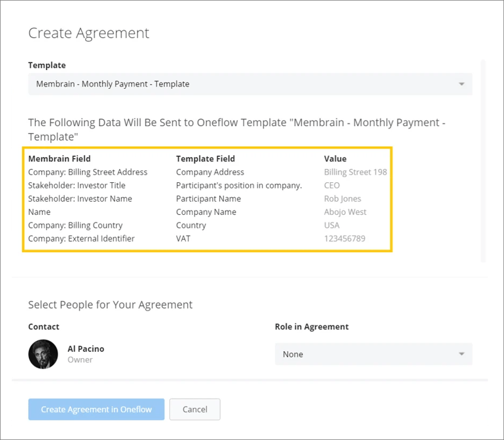Click Create Agreement in Oneflow button

point(96,409)
